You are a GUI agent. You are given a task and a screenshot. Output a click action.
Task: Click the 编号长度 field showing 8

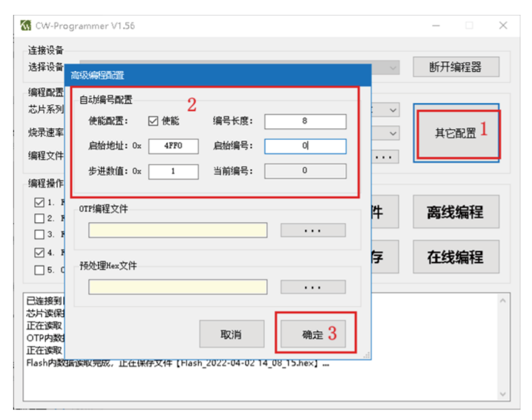305,121
